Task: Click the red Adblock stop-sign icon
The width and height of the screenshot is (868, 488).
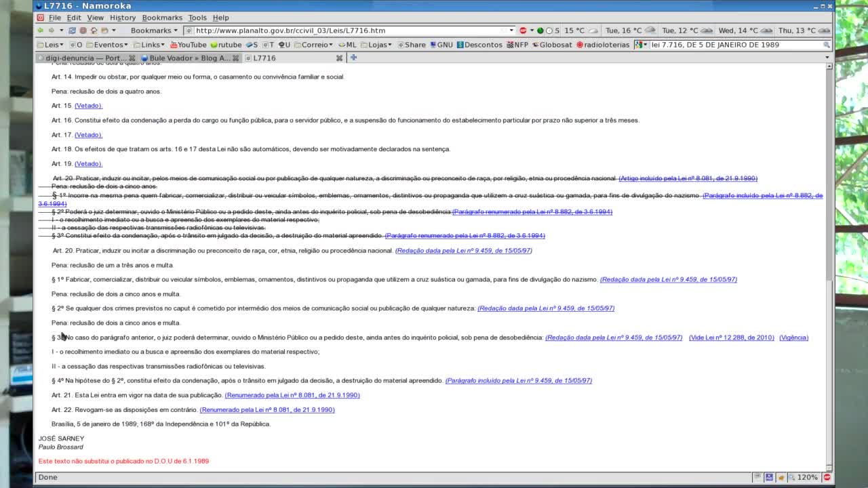Action: coord(523,30)
